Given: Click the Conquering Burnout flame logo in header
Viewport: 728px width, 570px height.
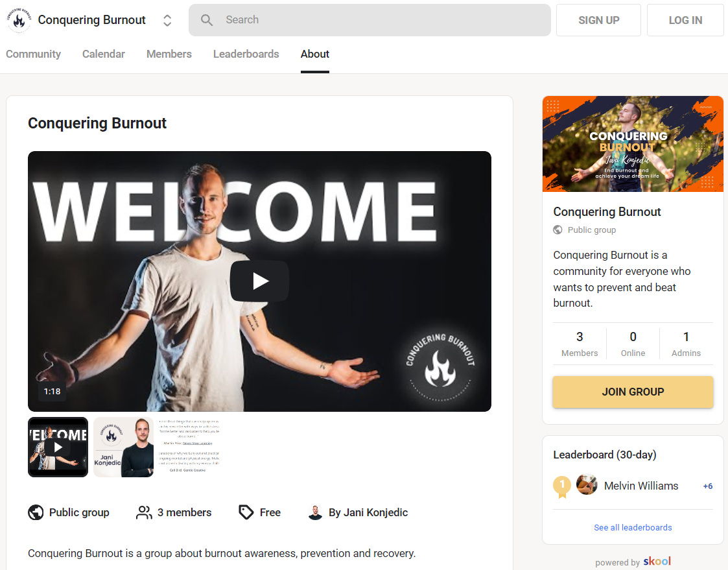Looking at the screenshot, I should pyautogui.click(x=19, y=20).
